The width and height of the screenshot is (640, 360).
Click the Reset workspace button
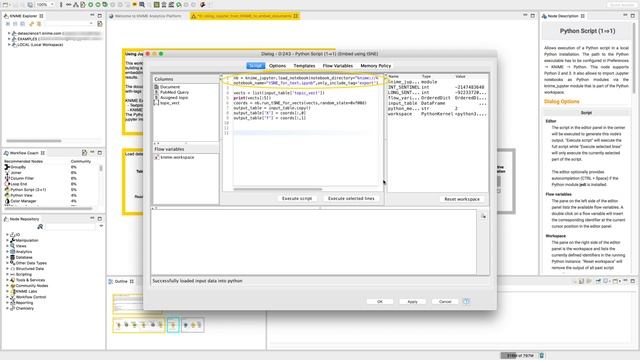point(462,199)
